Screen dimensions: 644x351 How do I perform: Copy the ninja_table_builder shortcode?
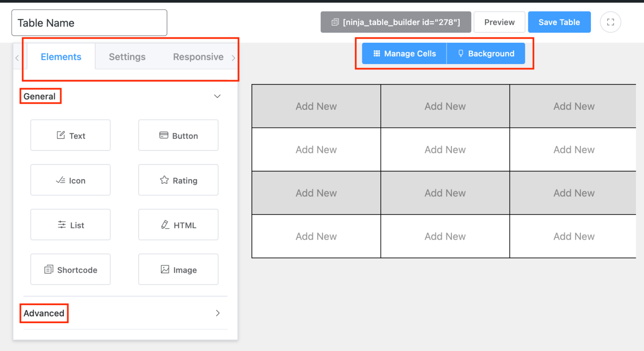[x=395, y=22]
